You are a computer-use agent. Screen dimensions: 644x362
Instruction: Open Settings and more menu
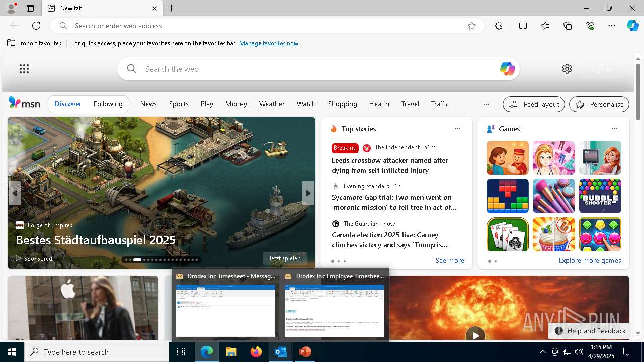(x=612, y=26)
